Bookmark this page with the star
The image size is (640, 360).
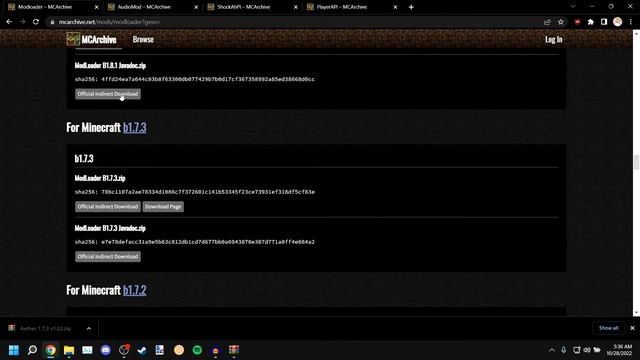561,22
